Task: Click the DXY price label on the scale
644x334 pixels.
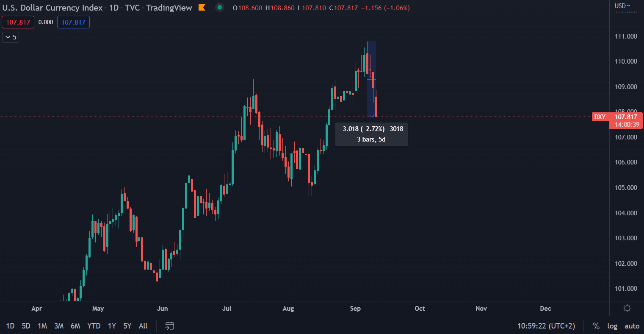Action: point(600,117)
